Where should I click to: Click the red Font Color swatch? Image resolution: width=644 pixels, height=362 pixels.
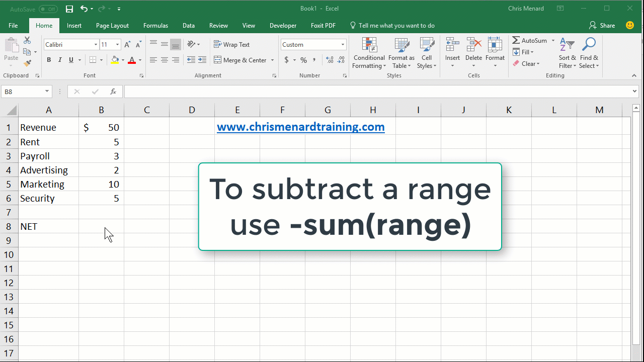132,60
